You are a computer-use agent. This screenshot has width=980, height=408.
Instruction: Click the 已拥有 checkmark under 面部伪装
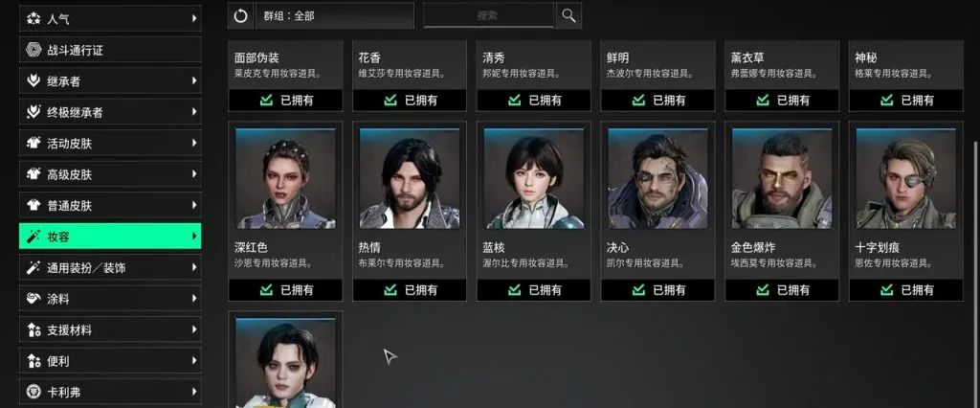266,101
